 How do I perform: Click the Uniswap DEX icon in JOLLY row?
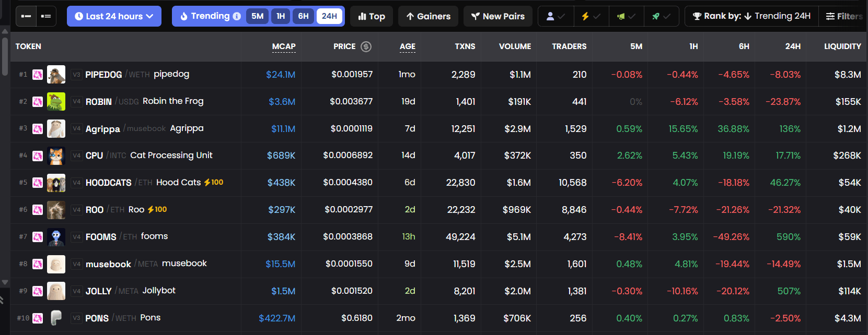[38, 291]
